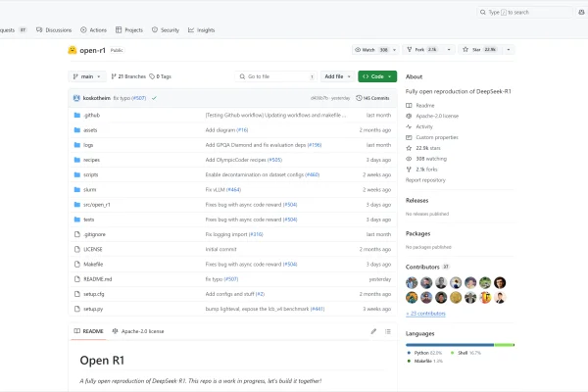Open the slurm folder icon
This screenshot has height=392, width=588.
77,190
